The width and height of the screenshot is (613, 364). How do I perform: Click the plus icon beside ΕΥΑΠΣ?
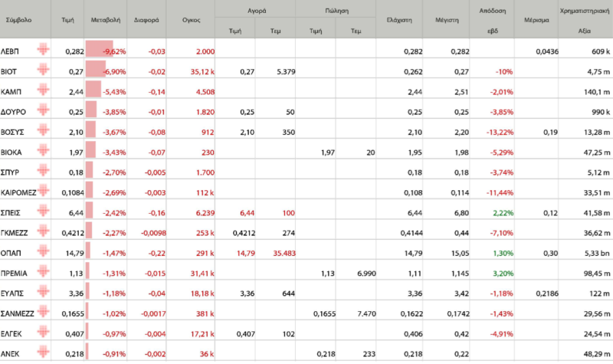tap(42, 290)
